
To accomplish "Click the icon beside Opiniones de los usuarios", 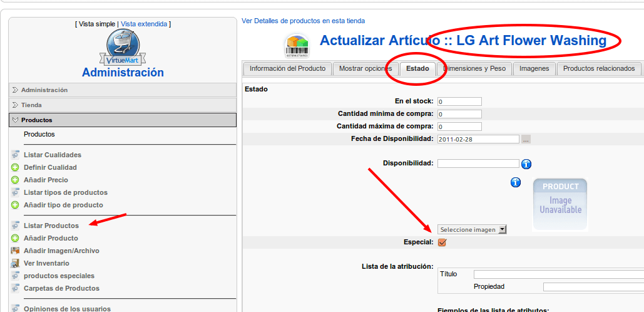I will [15, 308].
